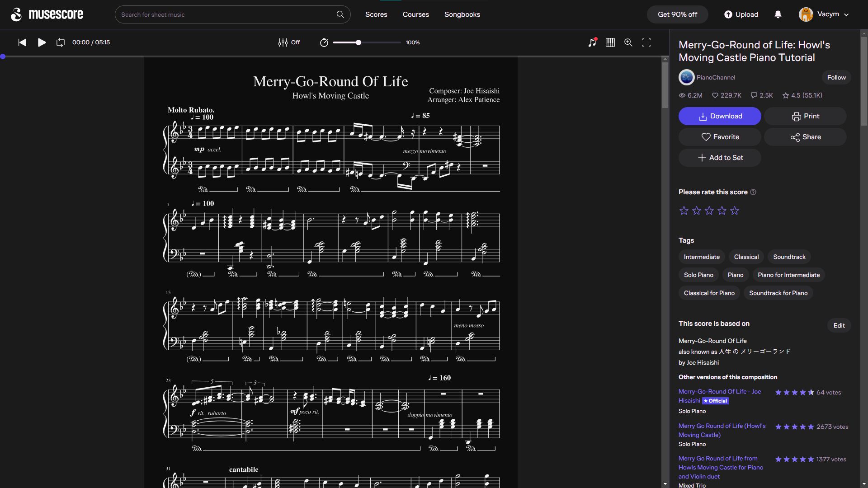
Task: Expand the Scores navigation menu item
Action: pyautogui.click(x=376, y=14)
